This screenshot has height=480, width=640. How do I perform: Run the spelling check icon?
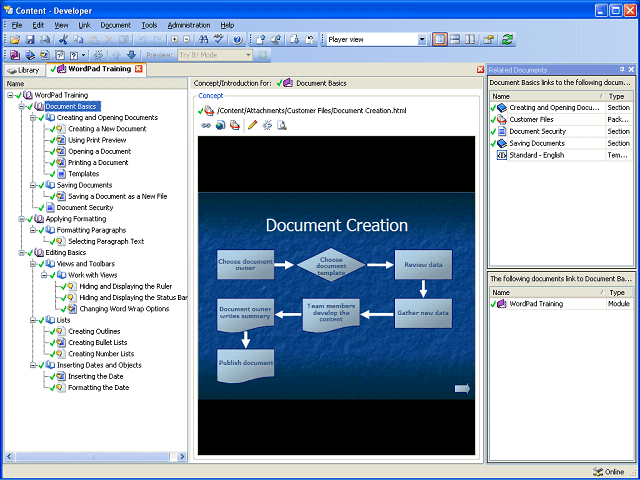[218, 39]
